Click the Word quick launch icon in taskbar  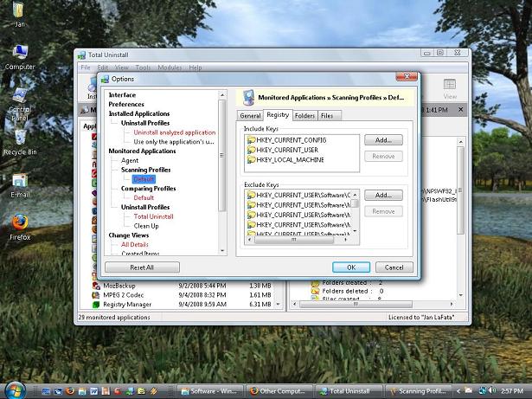(x=93, y=391)
